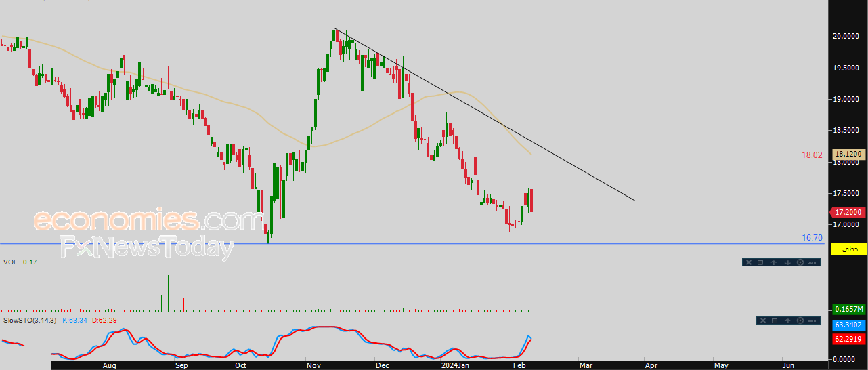Click the Jun label on time axis
Screen dimensions: 868x370
coord(788,365)
